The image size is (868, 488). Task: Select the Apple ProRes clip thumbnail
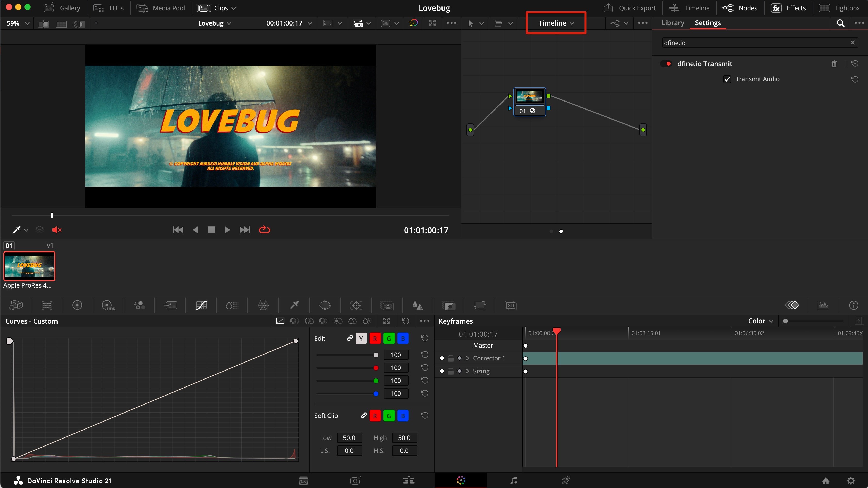click(29, 266)
